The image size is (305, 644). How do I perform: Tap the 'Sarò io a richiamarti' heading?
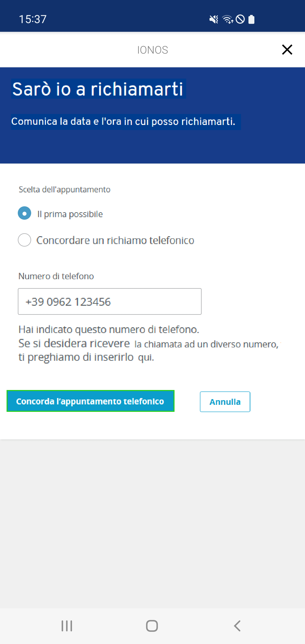98,89
